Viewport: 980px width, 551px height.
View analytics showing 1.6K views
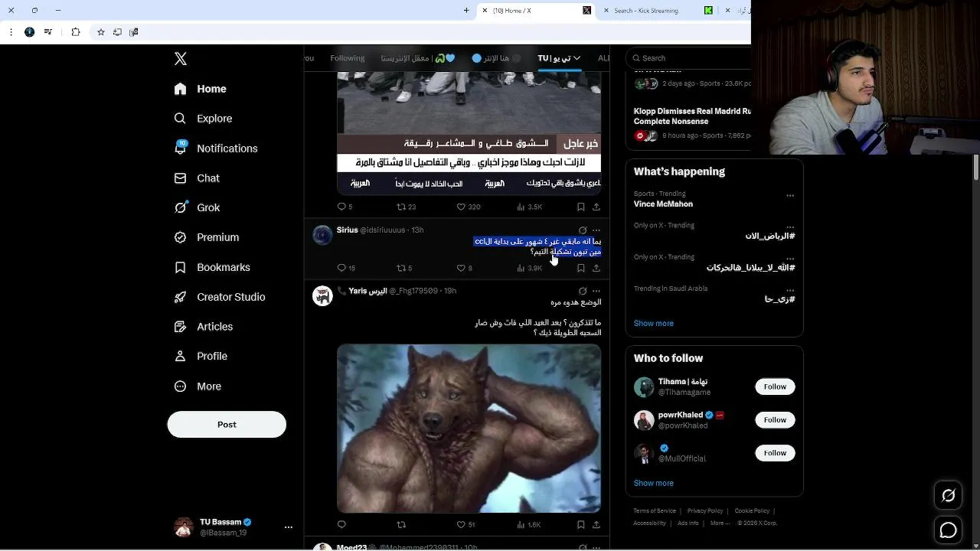[529, 525]
